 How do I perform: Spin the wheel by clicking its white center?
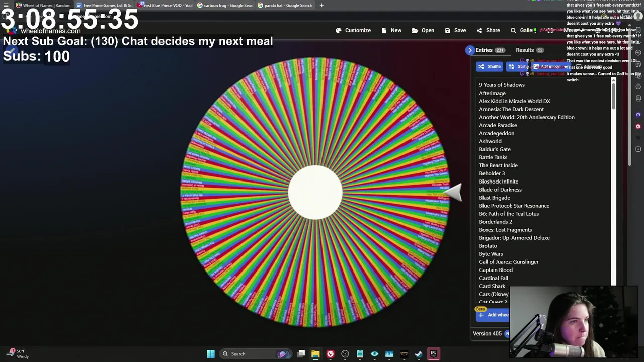[315, 193]
